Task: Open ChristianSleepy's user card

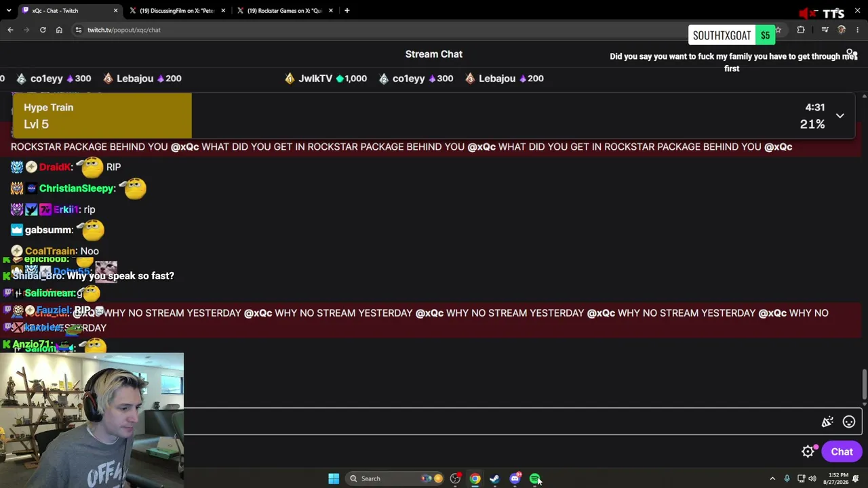Action: tap(77, 188)
